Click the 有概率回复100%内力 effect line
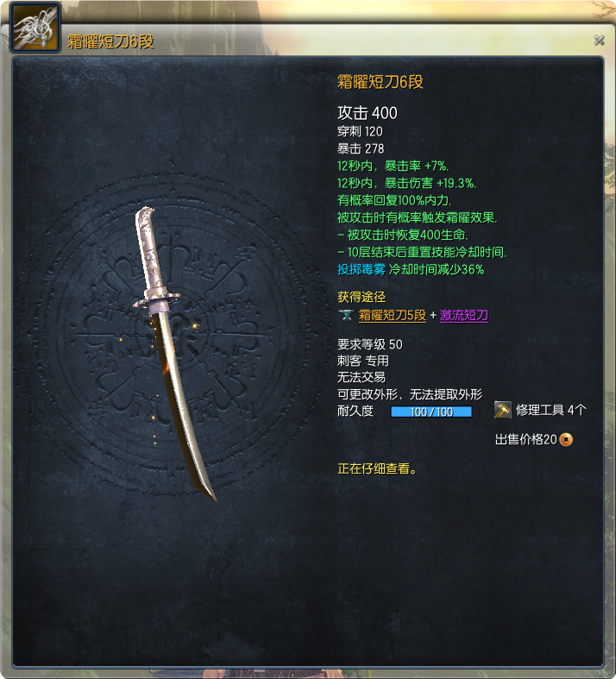 [394, 200]
